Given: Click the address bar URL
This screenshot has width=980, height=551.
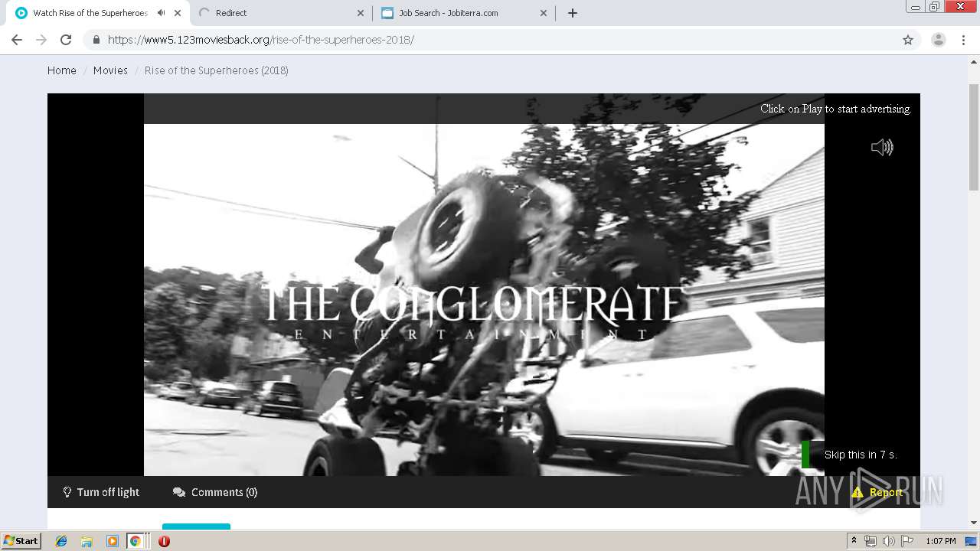Looking at the screenshot, I should (x=260, y=40).
